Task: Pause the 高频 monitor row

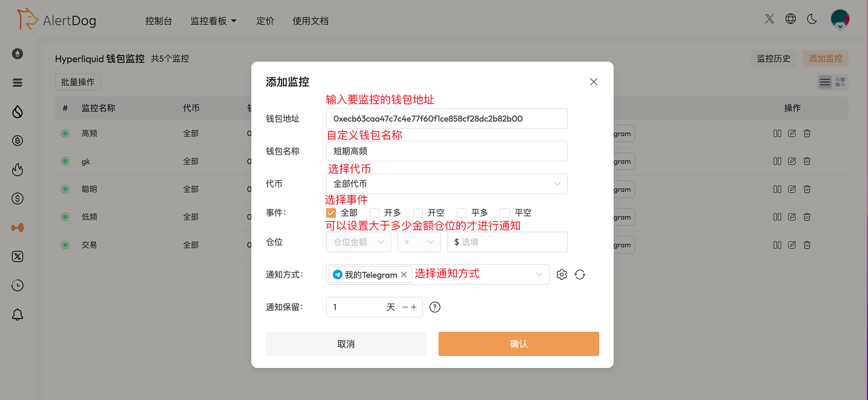Action: 777,133
